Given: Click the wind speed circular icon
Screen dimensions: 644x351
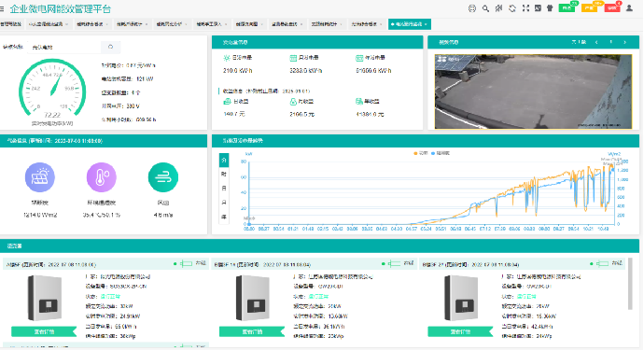Looking at the screenshot, I should [163, 177].
